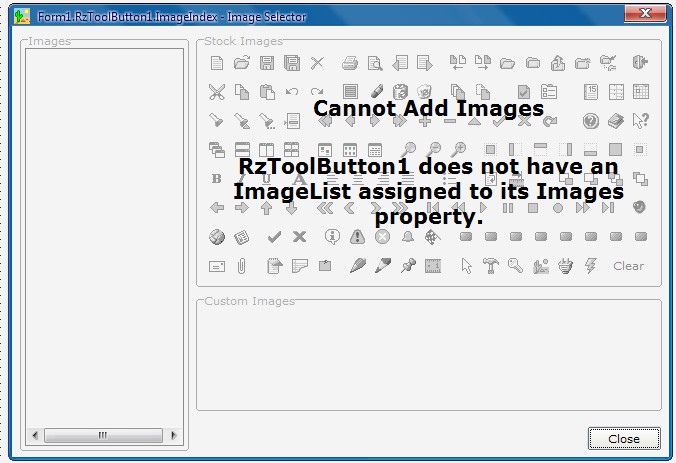Pick the Save floppy disk icon
This screenshot has width=676, height=463.
(x=267, y=63)
